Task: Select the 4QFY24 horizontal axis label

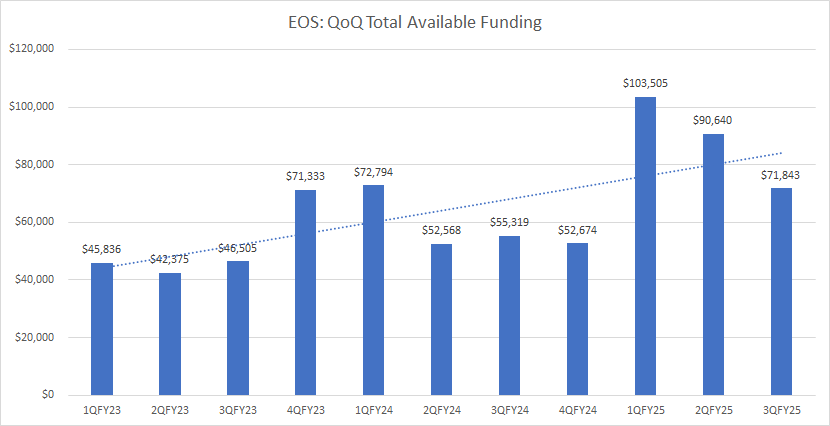Action: click(x=578, y=411)
